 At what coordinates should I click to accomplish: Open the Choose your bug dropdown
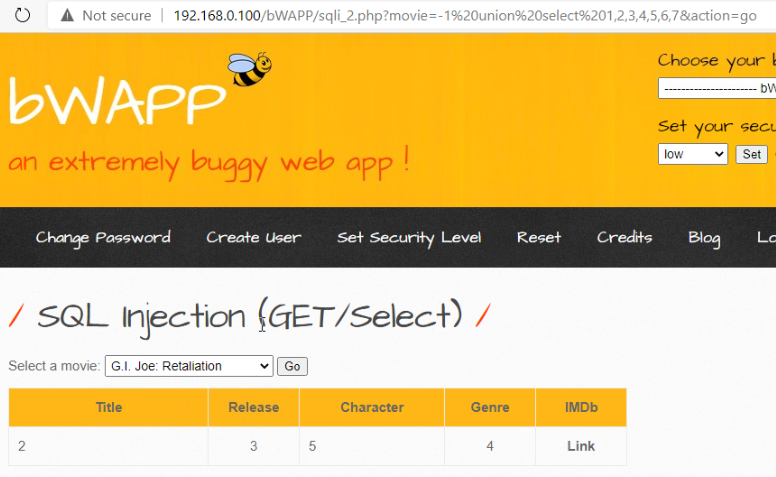(x=717, y=88)
